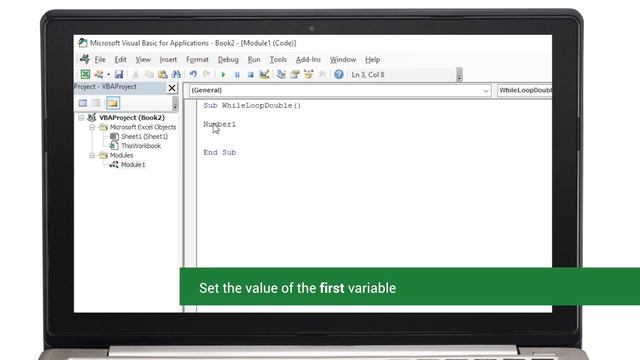
Task: Save the workbook with the floppy icon
Action: pyautogui.click(x=119, y=74)
